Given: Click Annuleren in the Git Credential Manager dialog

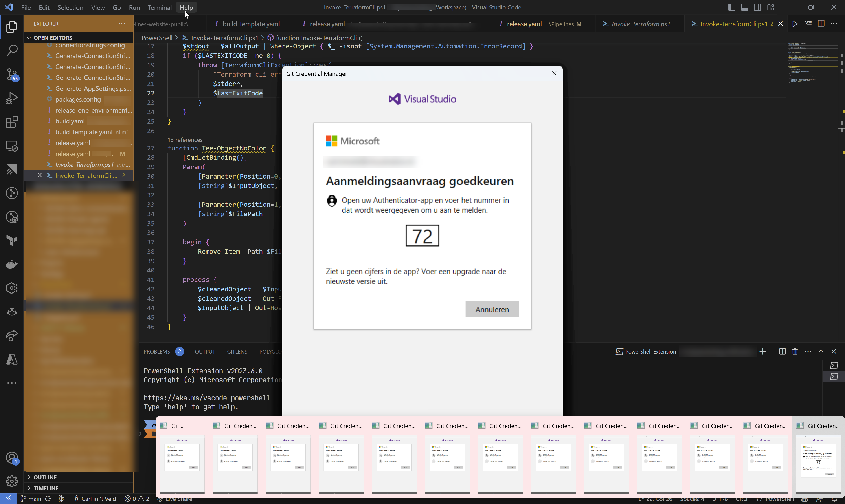Looking at the screenshot, I should 492,309.
